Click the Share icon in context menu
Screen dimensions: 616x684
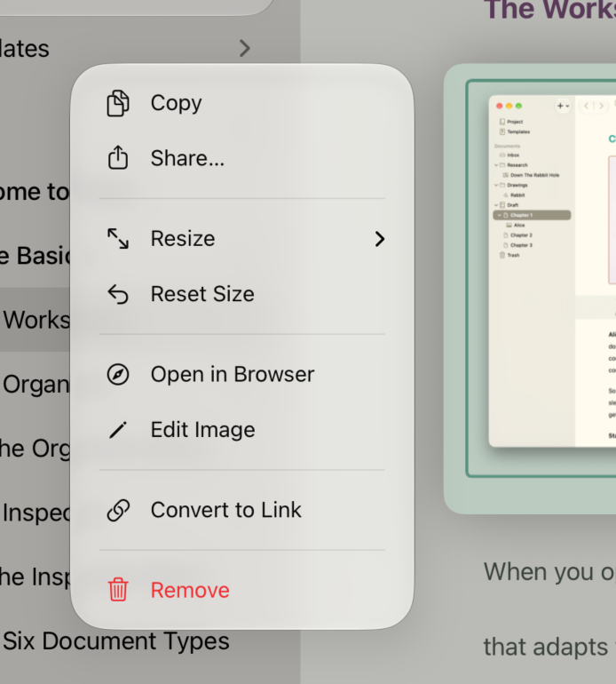coord(118,157)
